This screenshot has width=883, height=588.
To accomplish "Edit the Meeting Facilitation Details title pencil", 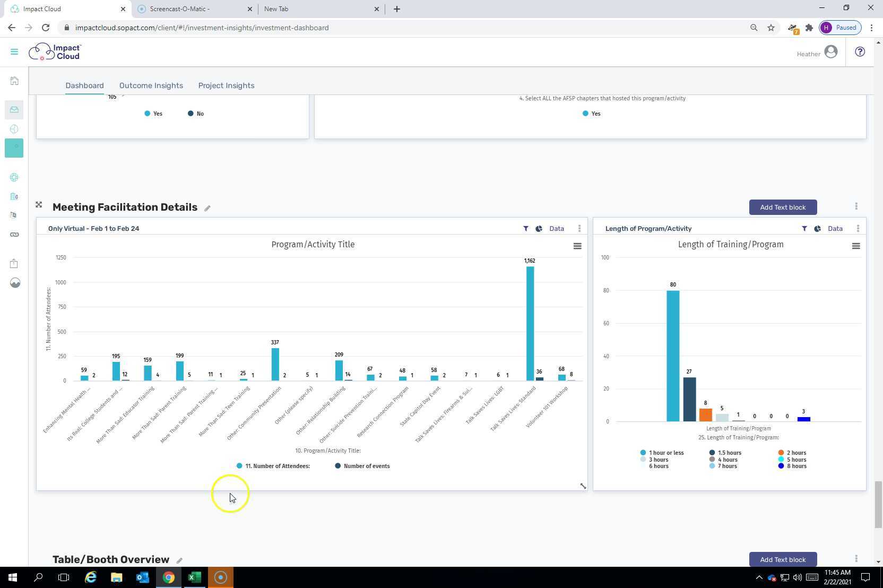I will pyautogui.click(x=207, y=208).
